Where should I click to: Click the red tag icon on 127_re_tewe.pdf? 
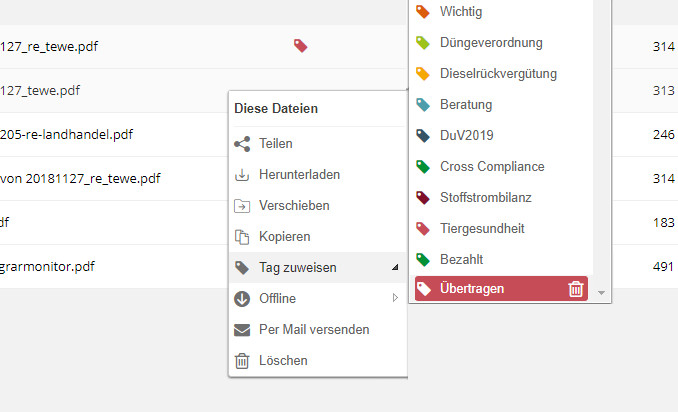click(301, 45)
